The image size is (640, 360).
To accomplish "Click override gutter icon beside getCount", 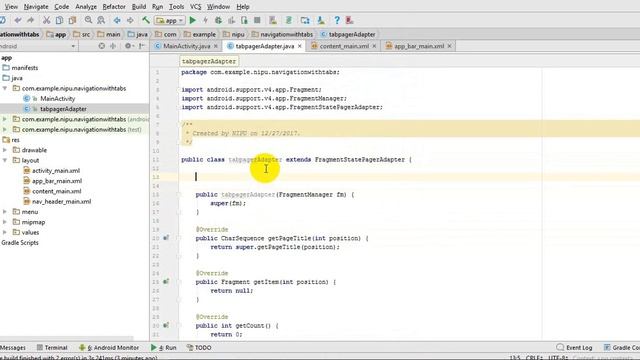I will [166, 325].
